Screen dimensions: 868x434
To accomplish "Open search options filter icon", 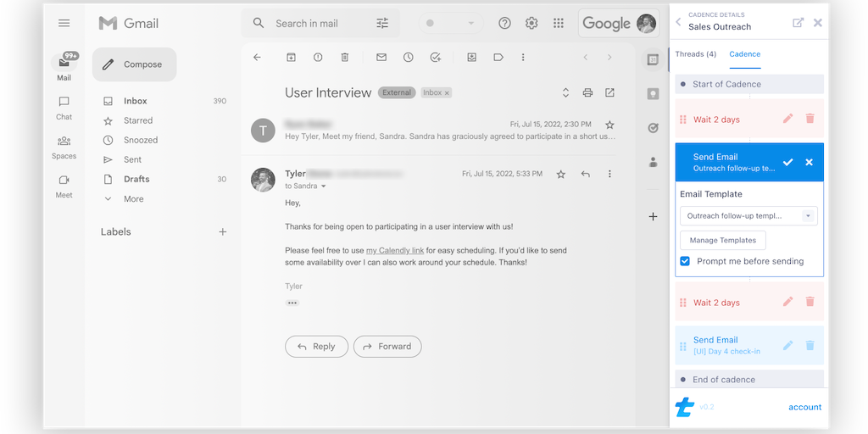I will point(382,23).
